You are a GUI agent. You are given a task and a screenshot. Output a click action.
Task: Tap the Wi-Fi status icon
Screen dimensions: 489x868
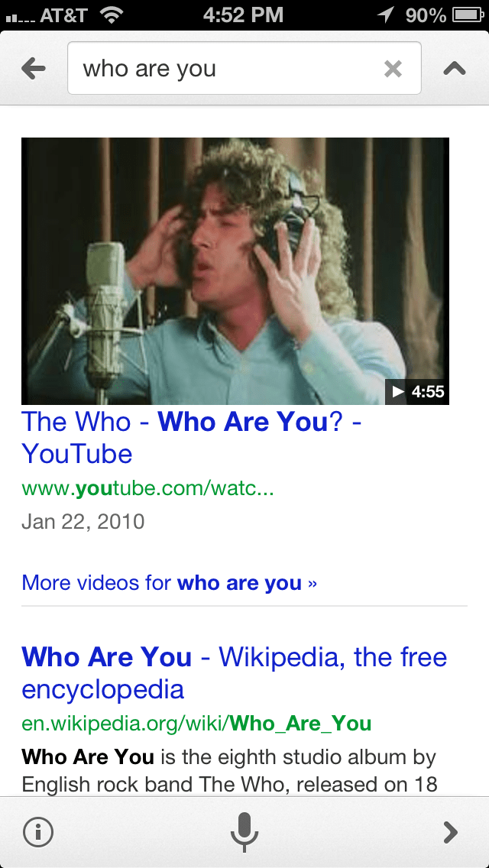click(112, 15)
